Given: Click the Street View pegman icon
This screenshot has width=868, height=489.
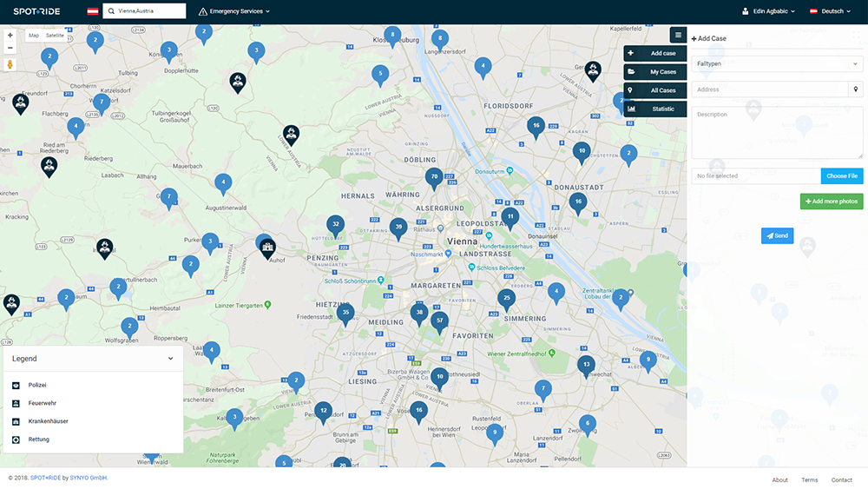Looking at the screenshot, I should 10,64.
